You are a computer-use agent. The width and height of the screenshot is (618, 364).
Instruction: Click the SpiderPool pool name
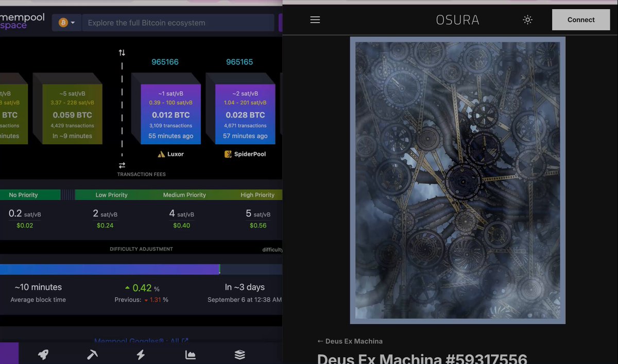[250, 154]
